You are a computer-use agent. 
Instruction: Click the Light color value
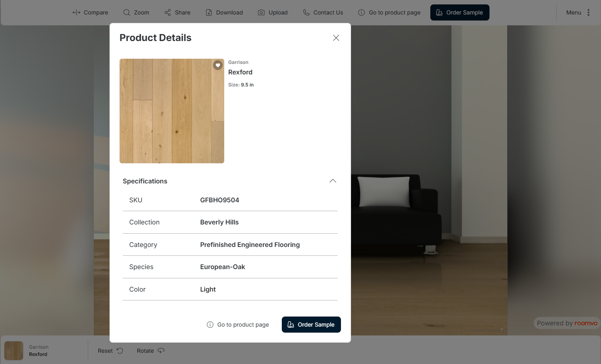208,289
